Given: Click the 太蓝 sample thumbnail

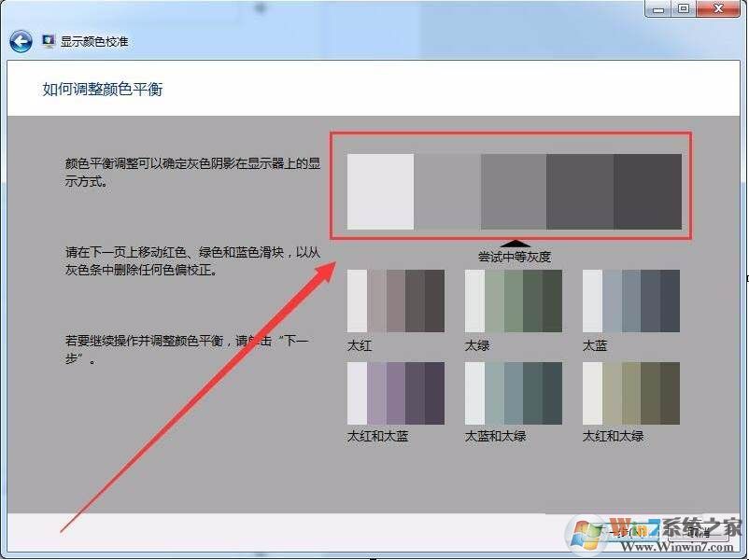Looking at the screenshot, I should 630,301.
